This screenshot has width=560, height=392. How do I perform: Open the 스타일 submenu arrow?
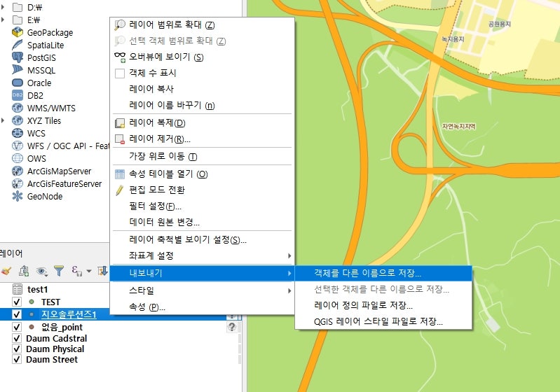(x=289, y=290)
